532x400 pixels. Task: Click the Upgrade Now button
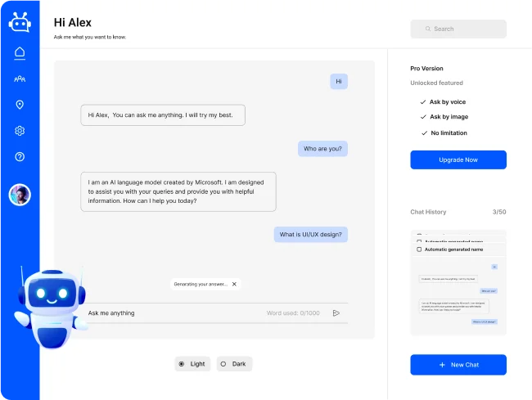(458, 160)
